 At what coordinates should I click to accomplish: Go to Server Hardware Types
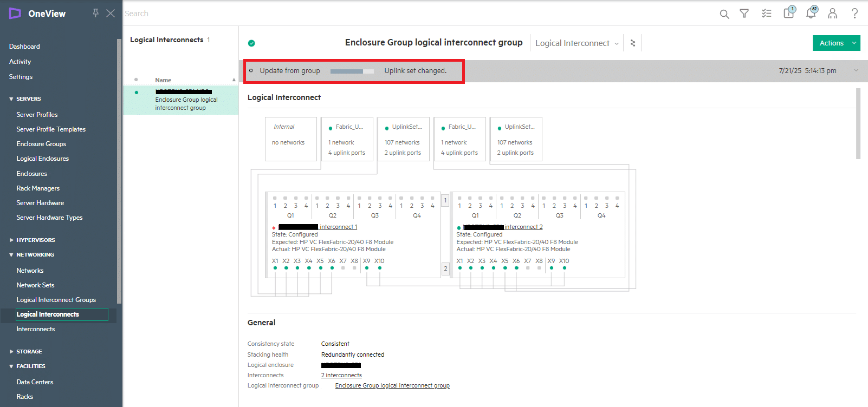coord(49,218)
